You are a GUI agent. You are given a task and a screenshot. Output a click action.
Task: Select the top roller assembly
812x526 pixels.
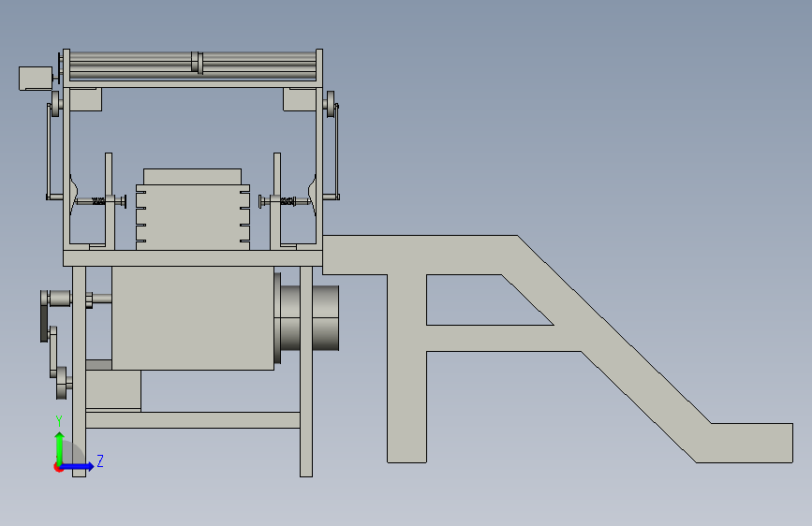tap(193, 66)
